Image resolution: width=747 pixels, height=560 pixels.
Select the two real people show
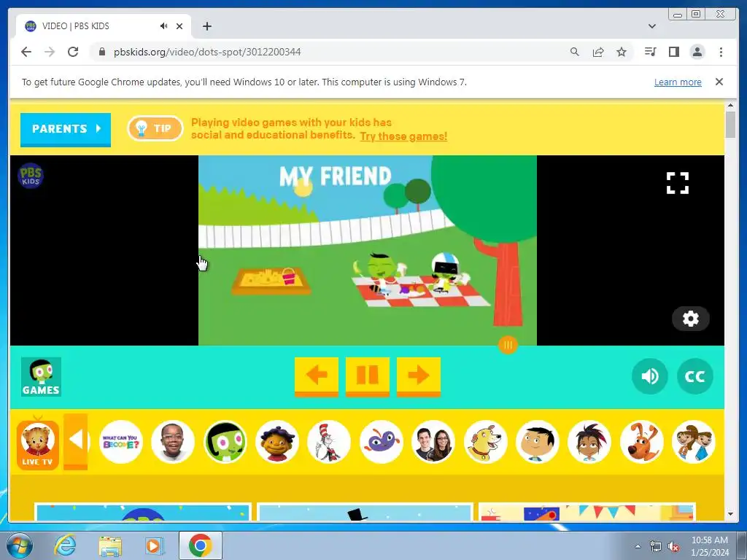coord(433,442)
